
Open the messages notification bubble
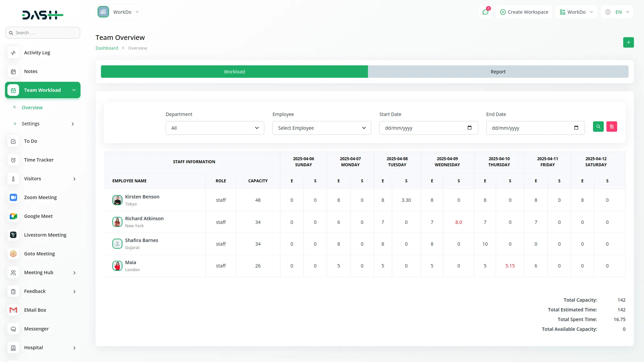point(485,12)
